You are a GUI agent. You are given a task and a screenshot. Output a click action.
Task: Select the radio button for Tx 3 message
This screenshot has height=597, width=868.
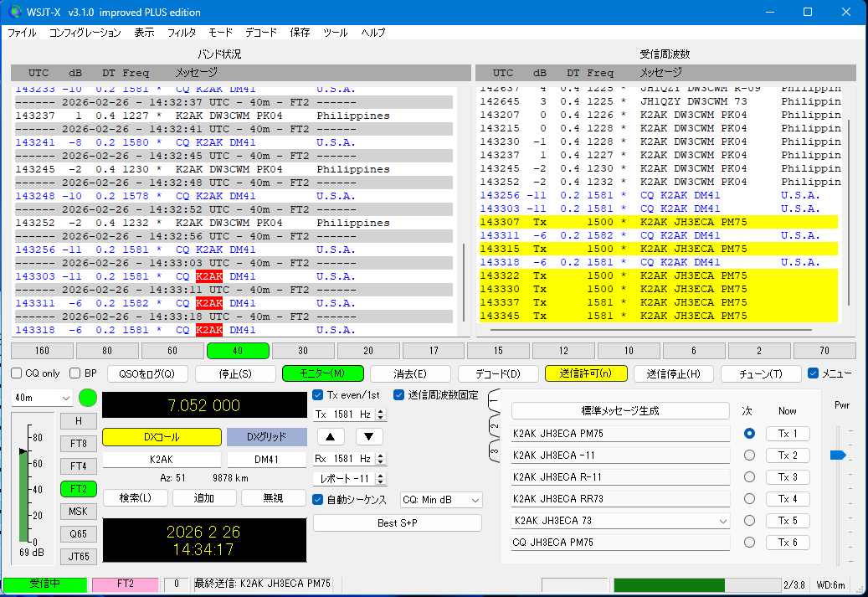click(x=749, y=477)
